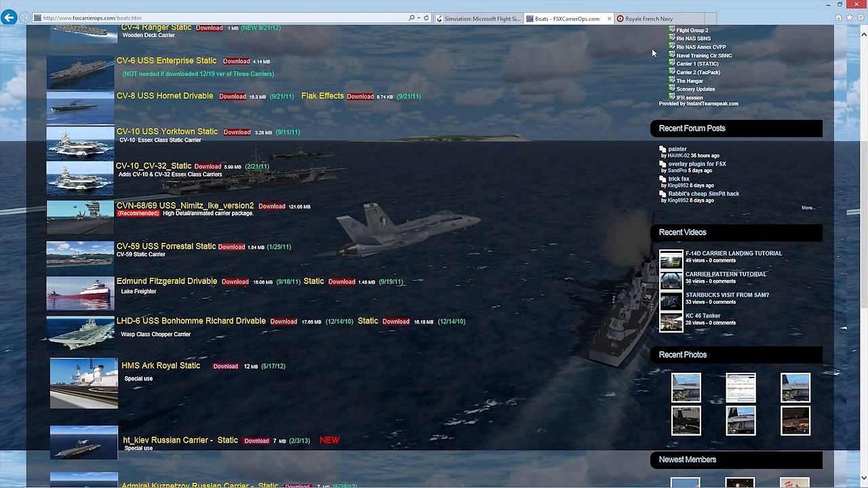Click the CVN-68/69 Nimitz carrier thumbnail
868x488 pixels.
pos(80,218)
